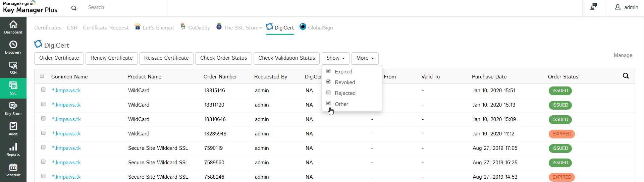Open the notifications icon near admin

tap(594, 7)
